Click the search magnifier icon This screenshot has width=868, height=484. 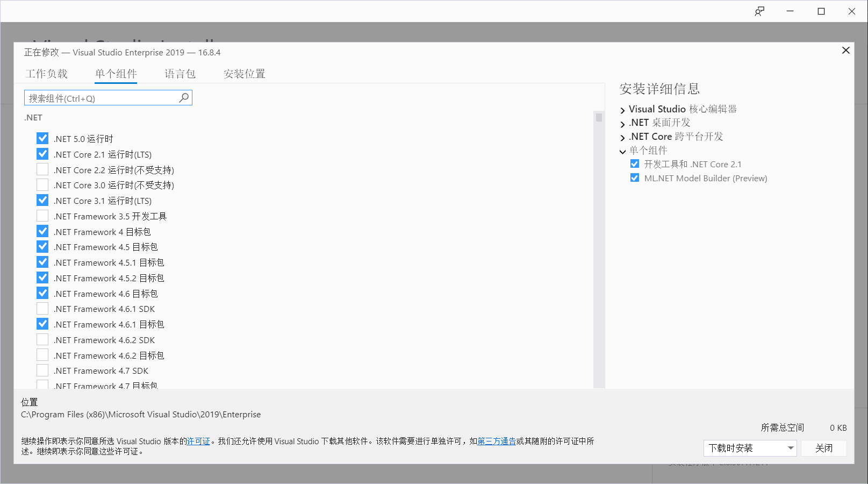(183, 97)
